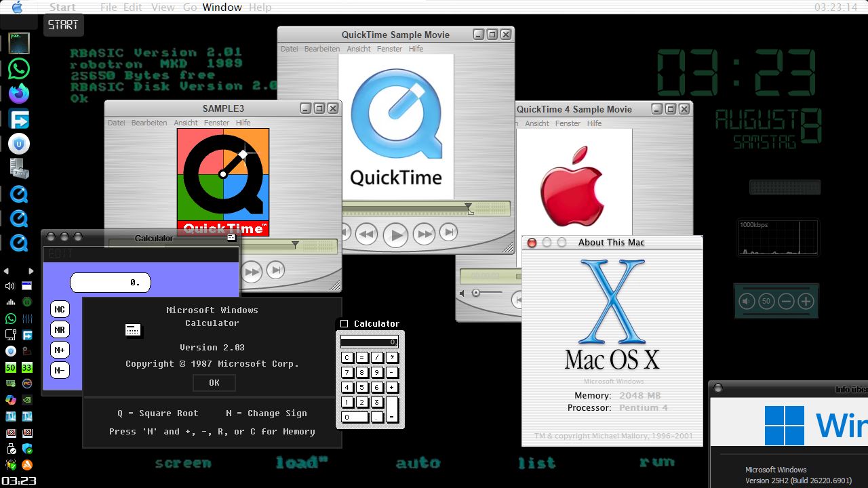Rewind the QuickTime Sample Movie
The image size is (868, 488).
point(366,235)
